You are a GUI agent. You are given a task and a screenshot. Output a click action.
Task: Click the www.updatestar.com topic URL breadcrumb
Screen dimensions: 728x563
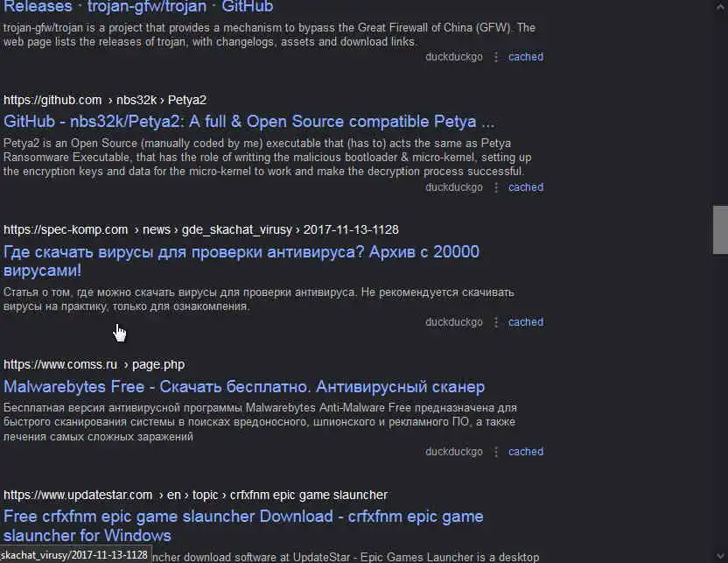tap(195, 495)
